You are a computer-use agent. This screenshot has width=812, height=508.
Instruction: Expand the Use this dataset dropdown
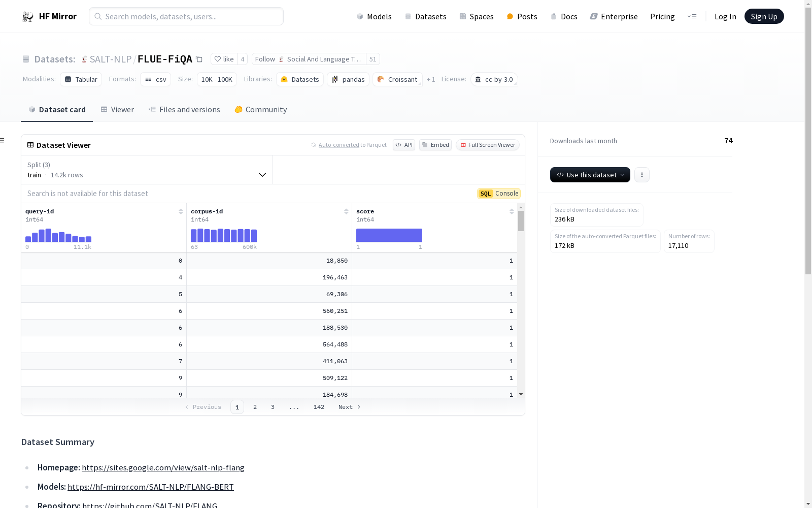click(590, 175)
